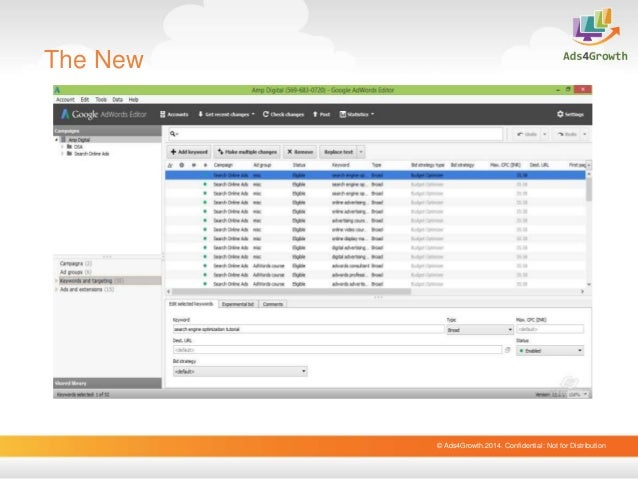Open the Get recent changes dropdown
The width and height of the screenshot is (638, 479).
[226, 114]
